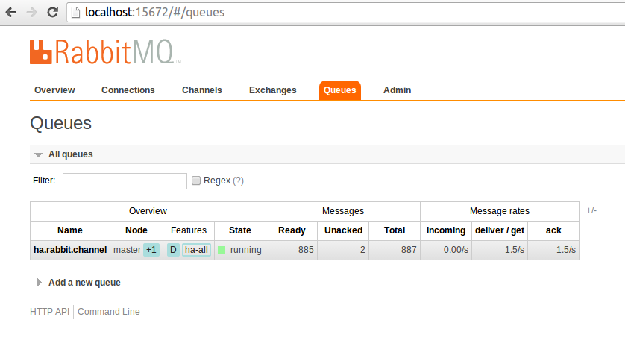Click the RabbitMQ logo
This screenshot has width=625, height=364.
tap(105, 51)
